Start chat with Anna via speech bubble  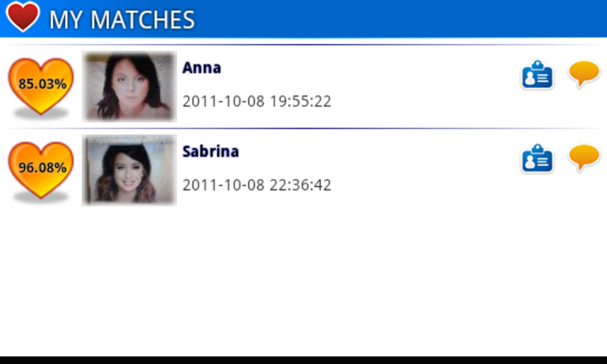pos(584,74)
